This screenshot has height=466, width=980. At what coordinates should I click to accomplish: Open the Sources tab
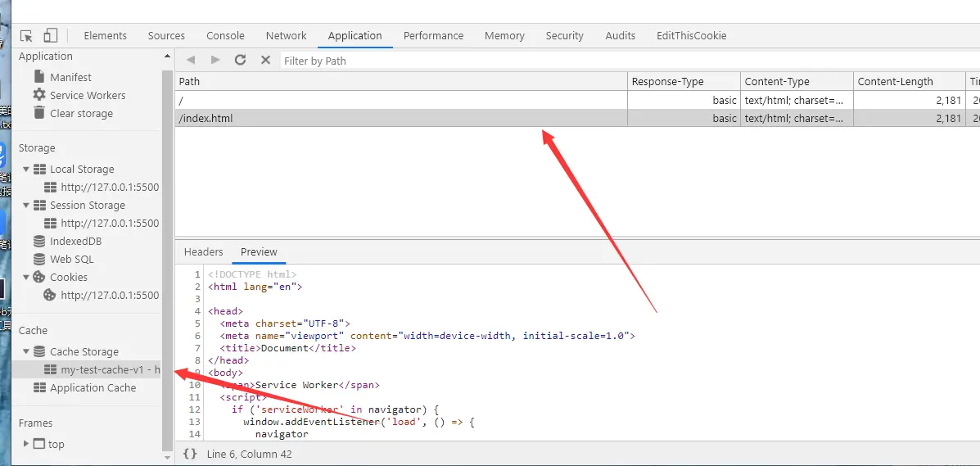[x=166, y=36]
